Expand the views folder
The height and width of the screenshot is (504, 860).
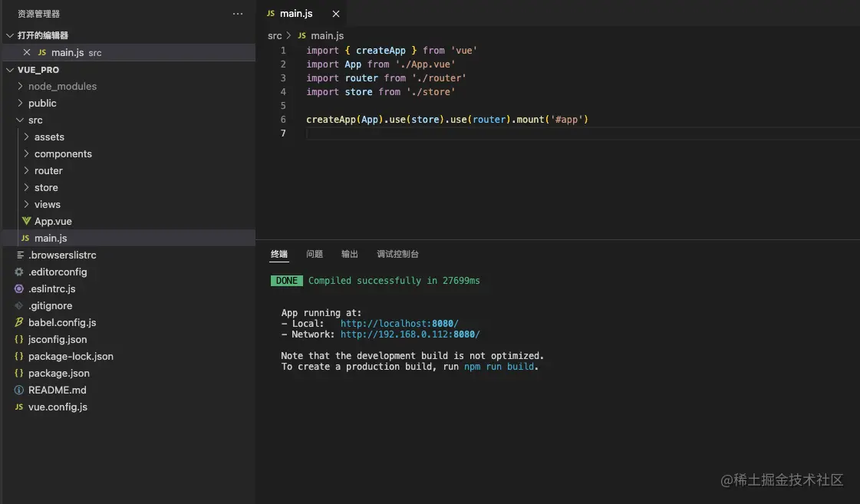(26, 205)
